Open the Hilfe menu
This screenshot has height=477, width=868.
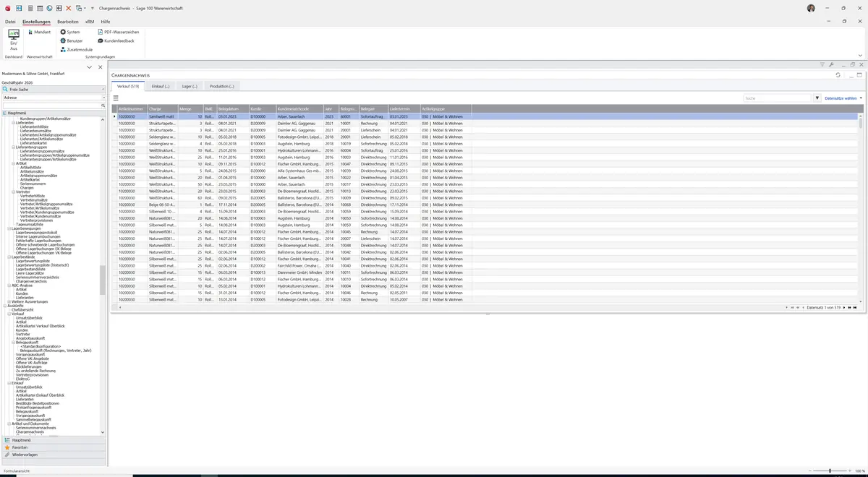(106, 22)
